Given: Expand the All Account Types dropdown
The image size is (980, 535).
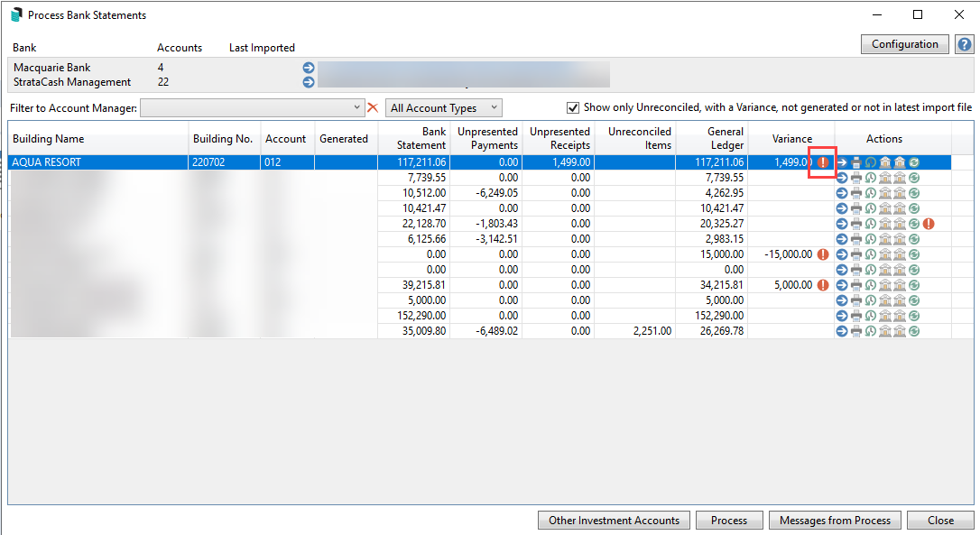Looking at the screenshot, I should point(444,107).
